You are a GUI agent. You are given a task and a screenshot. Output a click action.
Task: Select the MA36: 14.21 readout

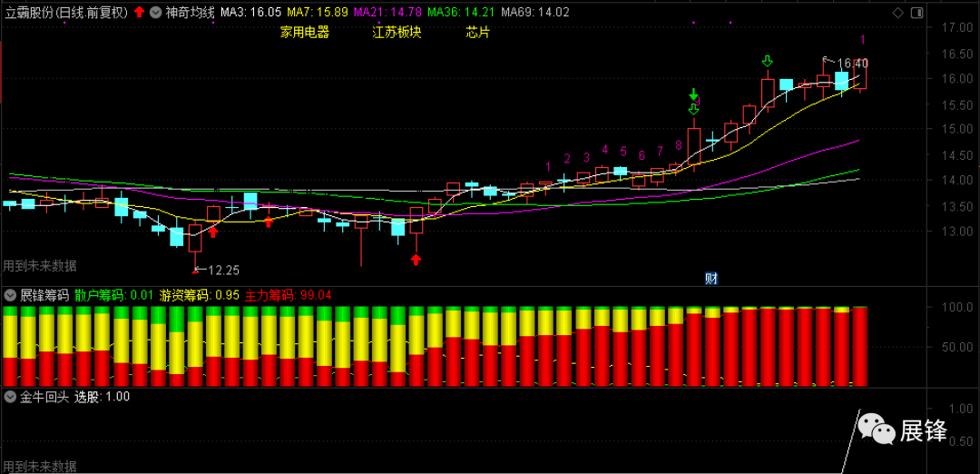[461, 12]
